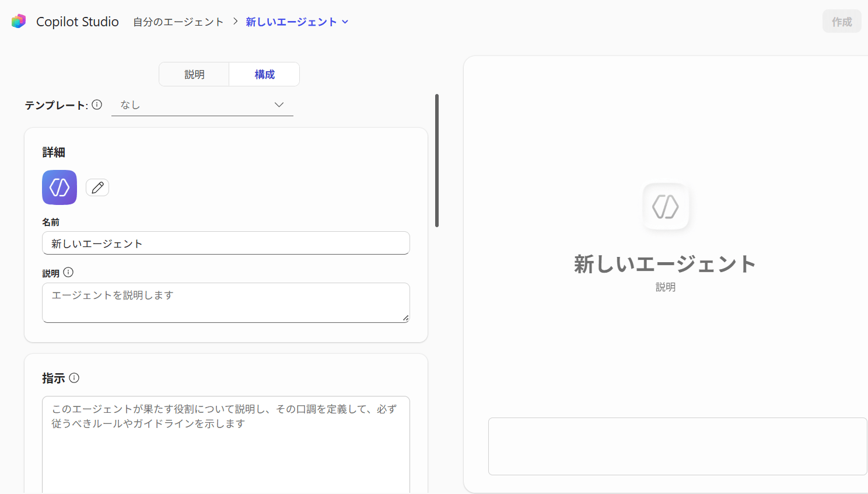Click the info icon next to 説明 label
This screenshot has height=494, width=868.
(x=68, y=272)
